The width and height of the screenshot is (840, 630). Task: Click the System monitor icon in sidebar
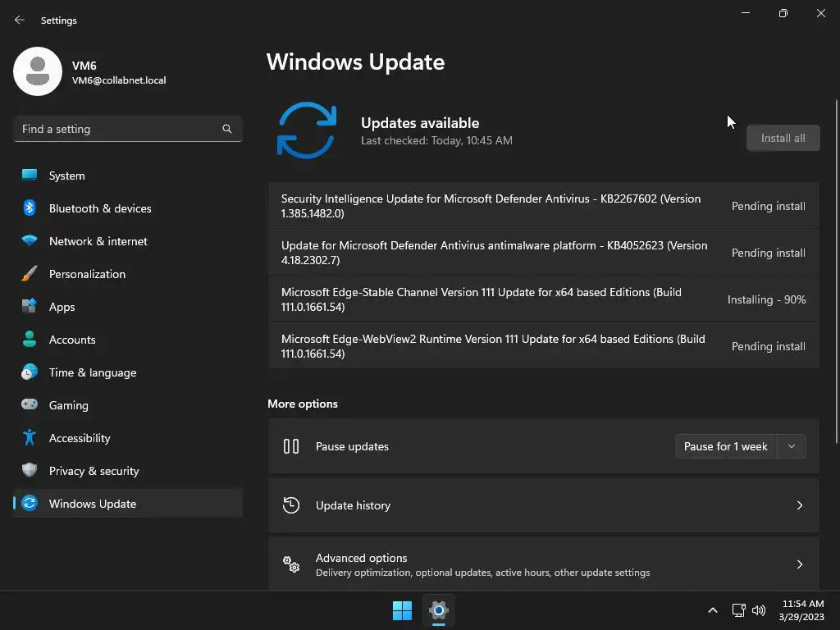(30, 175)
